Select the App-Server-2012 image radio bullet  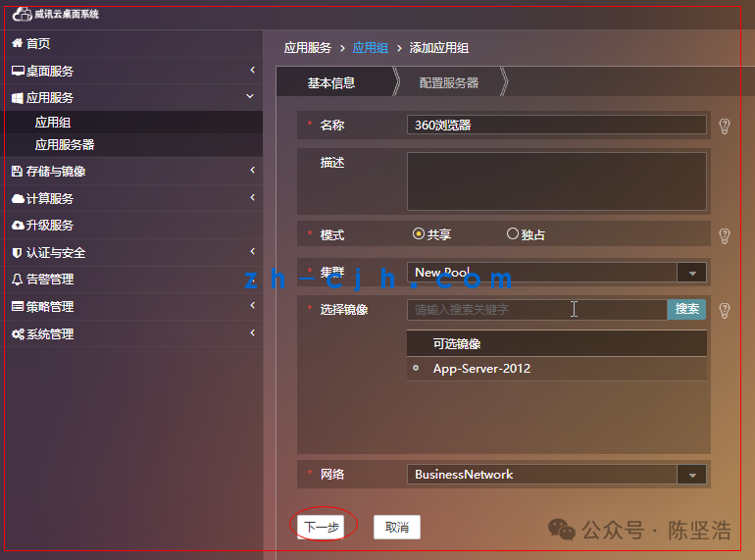click(416, 368)
